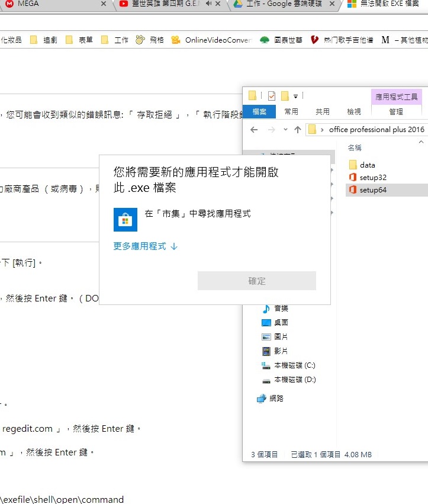Click the 已選取 1 個項目 4.08 MB status
Viewport: 428px width, 504px height.
tap(332, 454)
